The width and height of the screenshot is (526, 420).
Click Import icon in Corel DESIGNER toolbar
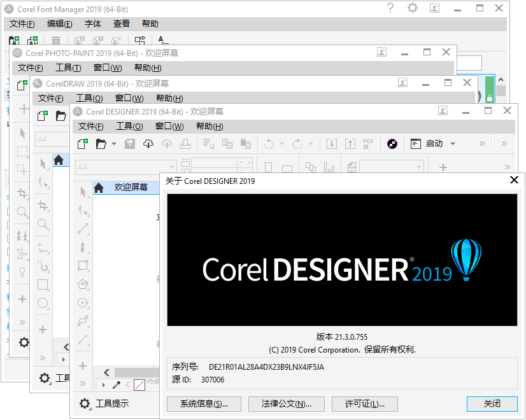332,144
